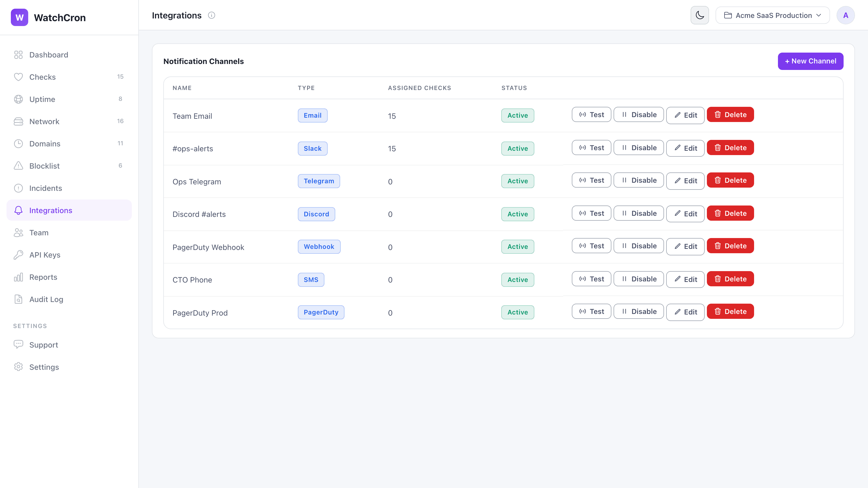Click the Active status of PagerDuty Prod
The image size is (868, 488).
pyautogui.click(x=518, y=312)
